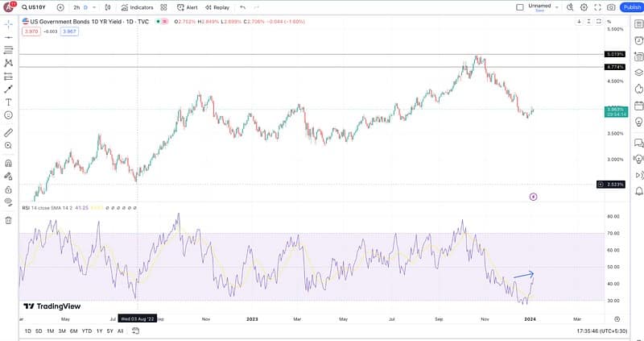Select the Text drawing tool
Screen dimensions: 644x341
(x=8, y=102)
